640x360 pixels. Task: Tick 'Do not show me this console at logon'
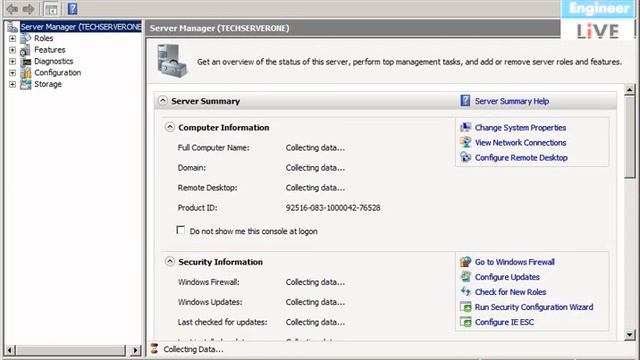tap(180, 230)
